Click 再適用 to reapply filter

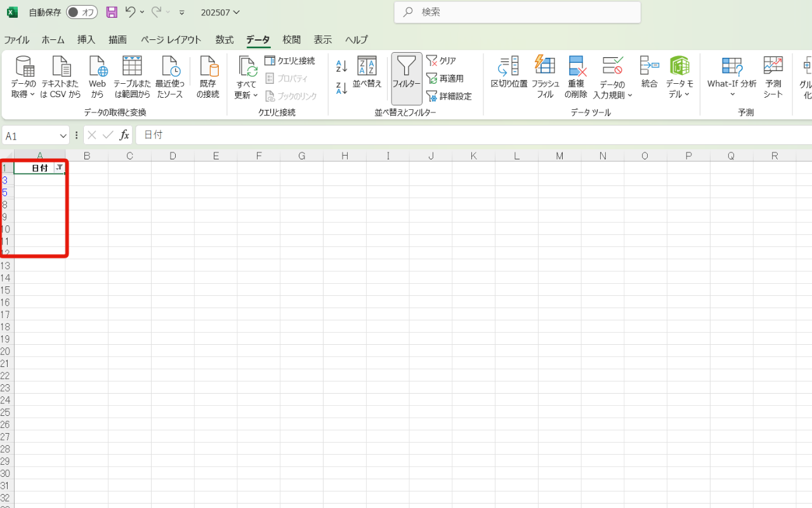point(445,79)
